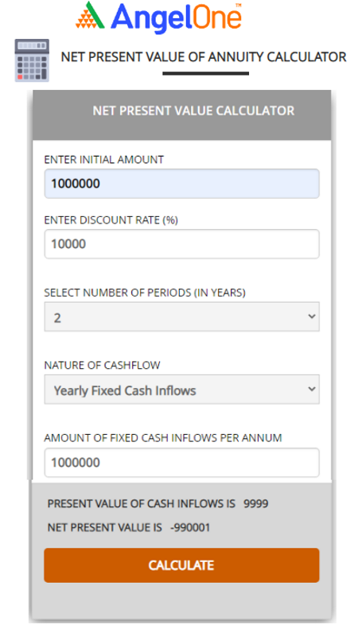Click the Amount of Fixed Cash Inflows label
This screenshot has width=358, height=644.
tap(163, 438)
